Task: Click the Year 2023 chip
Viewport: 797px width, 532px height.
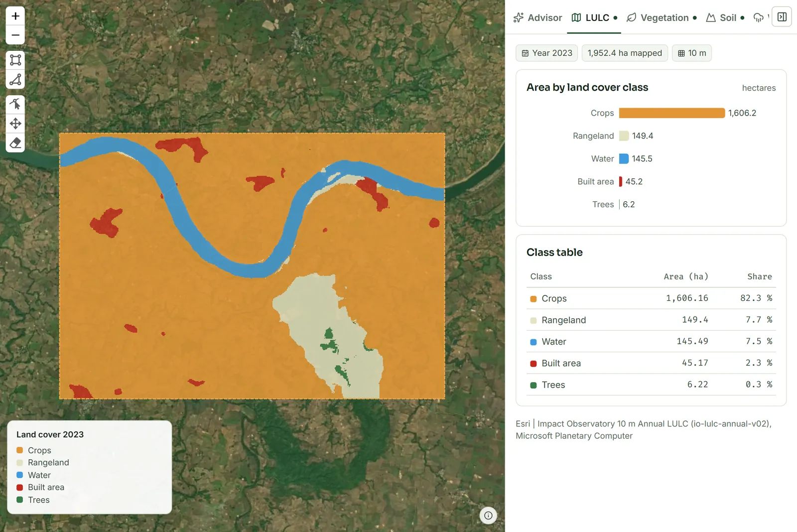Action: tap(547, 53)
